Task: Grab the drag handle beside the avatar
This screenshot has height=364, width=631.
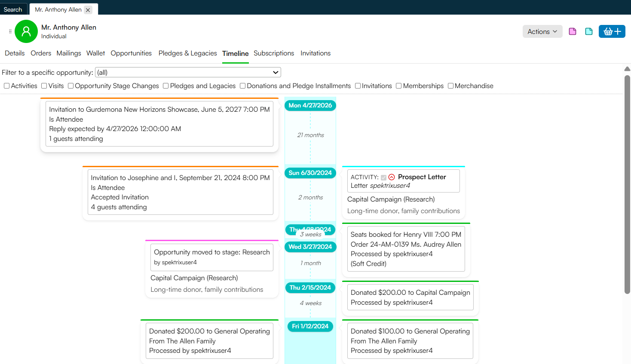Action: pos(10,31)
